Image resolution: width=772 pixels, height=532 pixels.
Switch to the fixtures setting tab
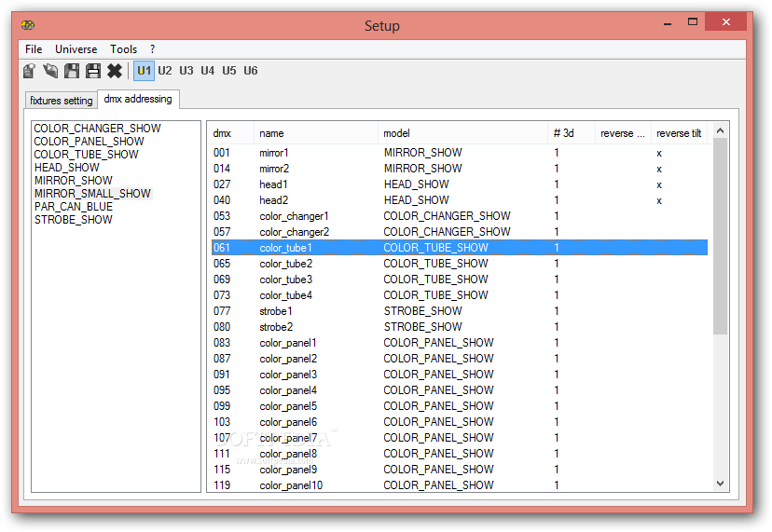pyautogui.click(x=61, y=101)
